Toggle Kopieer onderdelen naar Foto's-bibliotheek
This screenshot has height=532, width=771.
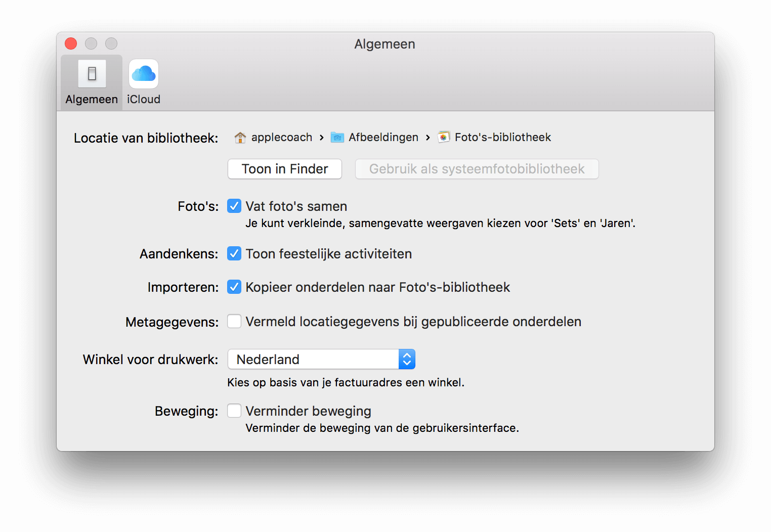click(x=234, y=287)
